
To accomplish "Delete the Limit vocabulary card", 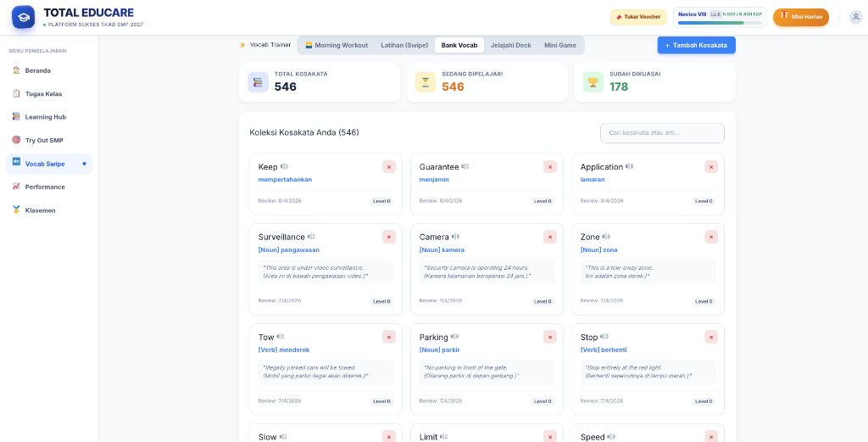I will click(550, 436).
